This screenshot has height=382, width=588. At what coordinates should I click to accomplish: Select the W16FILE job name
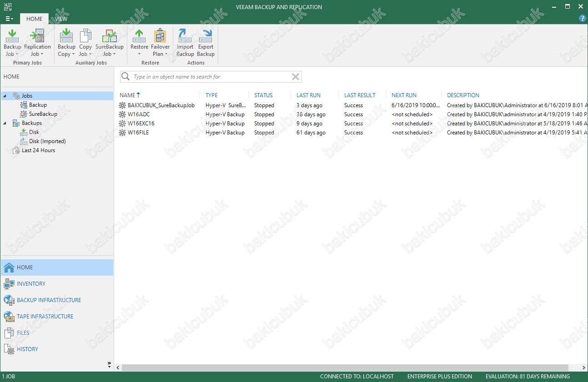[138, 133]
